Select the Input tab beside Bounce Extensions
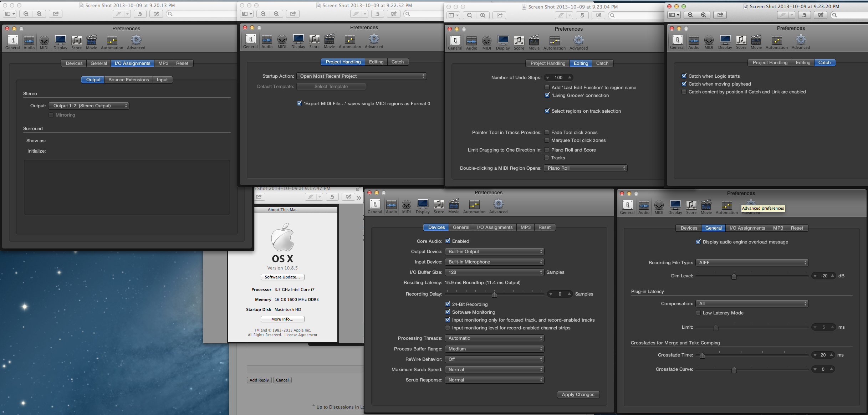Screen dimensions: 868x415 click(162, 80)
